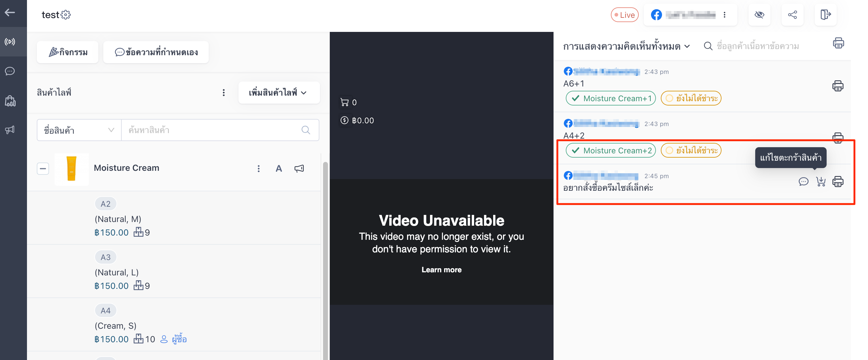Viewport: 868px width, 360px height.
Task: Print the 2:45 pm comment
Action: click(x=838, y=182)
